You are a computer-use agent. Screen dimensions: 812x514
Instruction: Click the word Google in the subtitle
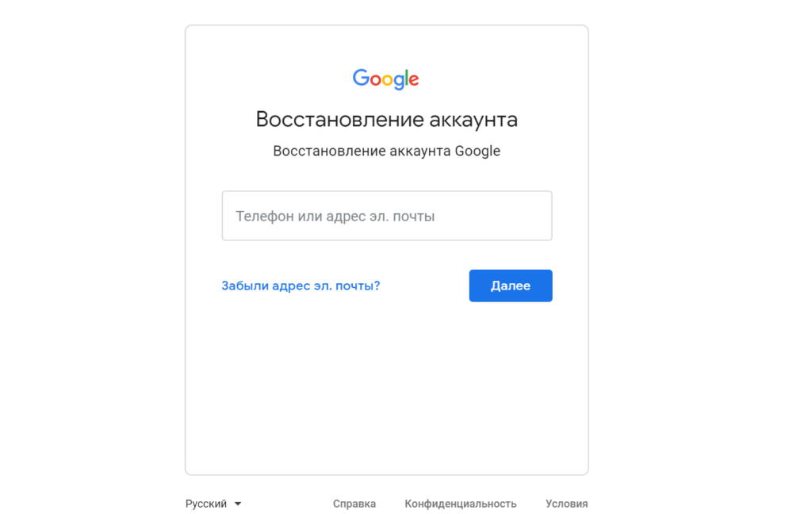(x=477, y=152)
